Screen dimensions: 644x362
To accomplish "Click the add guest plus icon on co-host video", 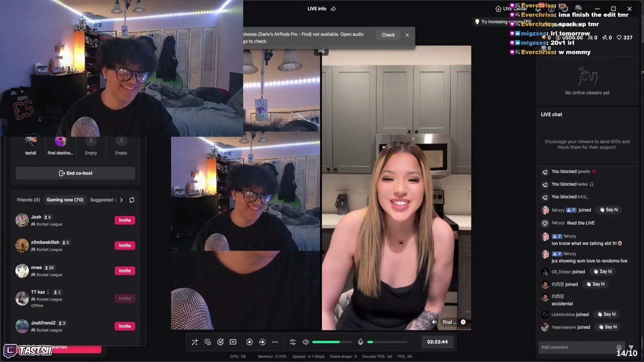I will 463,322.
